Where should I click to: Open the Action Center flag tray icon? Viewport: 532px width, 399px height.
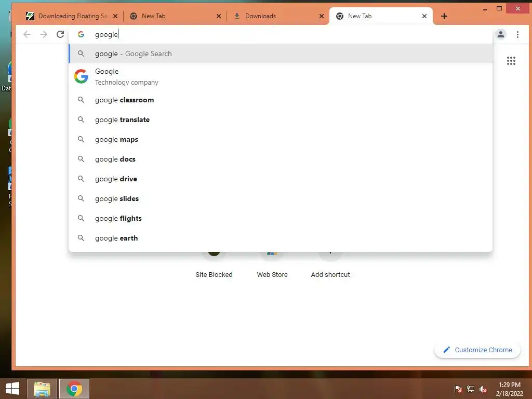coord(458,389)
